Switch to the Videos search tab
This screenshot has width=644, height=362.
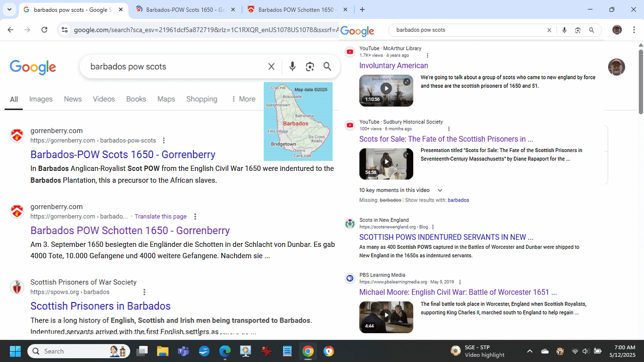(x=104, y=99)
